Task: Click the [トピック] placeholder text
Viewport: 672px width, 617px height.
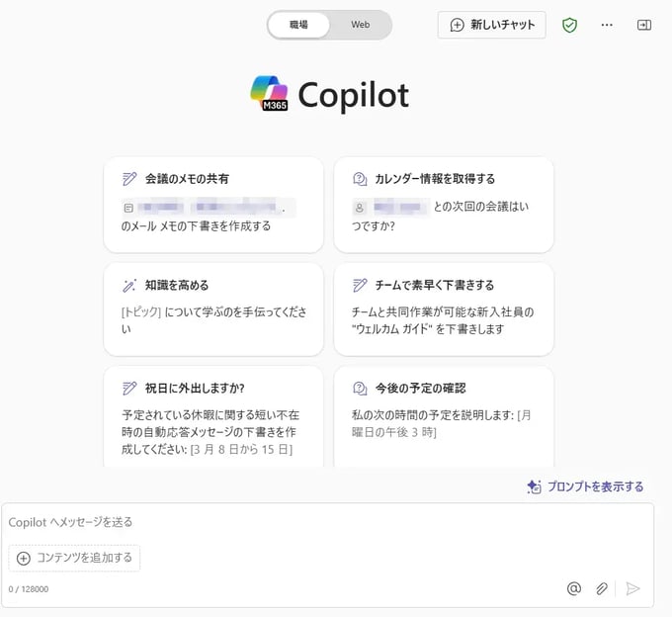Action: (x=141, y=312)
